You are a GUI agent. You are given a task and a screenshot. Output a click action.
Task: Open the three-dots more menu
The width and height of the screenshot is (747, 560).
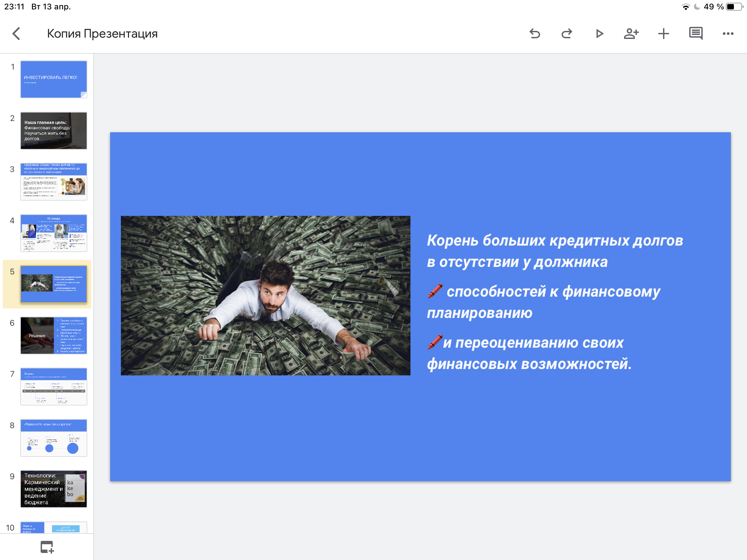coord(728,34)
